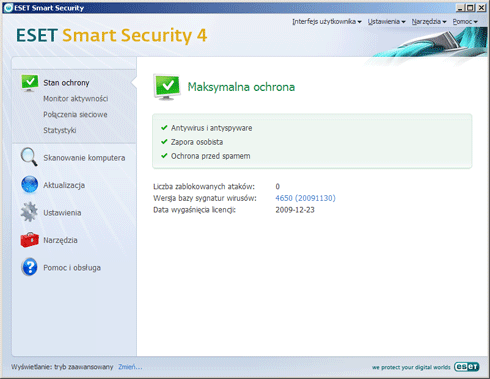The width and height of the screenshot is (490, 379).
Task: Click the ESET logo badge at the bottom right
Action: (x=466, y=367)
